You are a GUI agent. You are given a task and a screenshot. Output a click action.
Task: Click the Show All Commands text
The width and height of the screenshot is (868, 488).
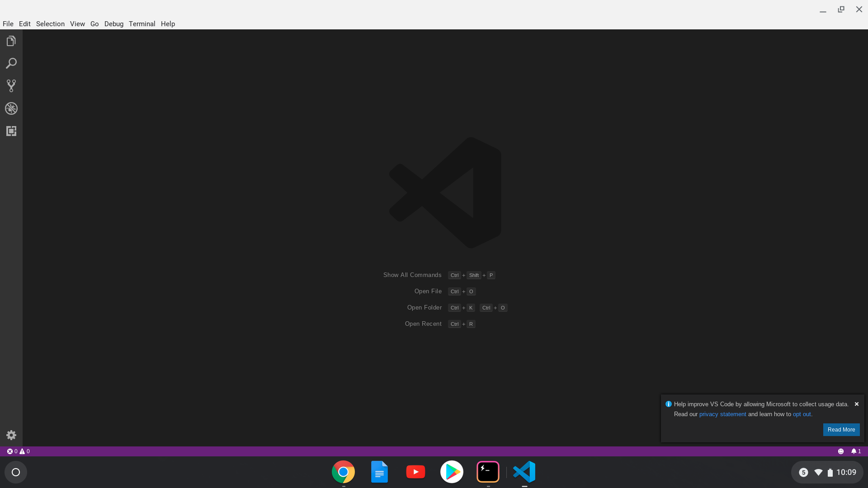coord(412,275)
